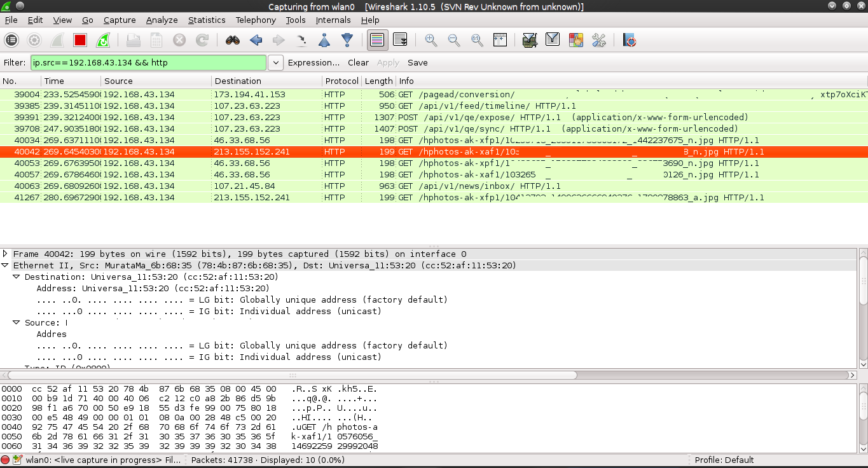Open the Telephony menu
This screenshot has width=868, height=468.
coord(256,20)
